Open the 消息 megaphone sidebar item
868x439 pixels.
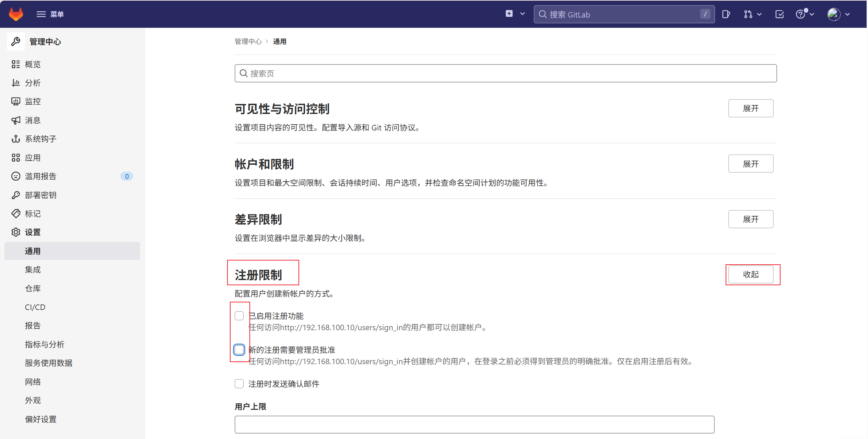tap(33, 120)
